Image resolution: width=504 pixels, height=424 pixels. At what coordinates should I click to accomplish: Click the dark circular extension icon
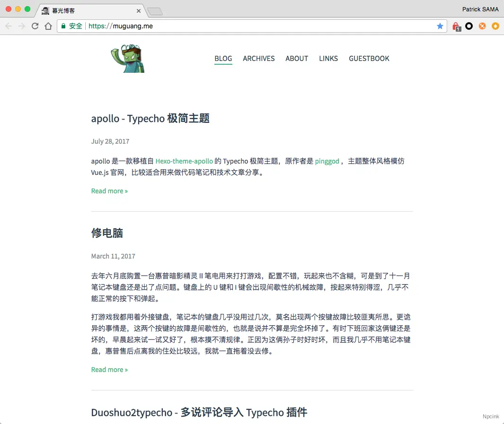click(469, 26)
